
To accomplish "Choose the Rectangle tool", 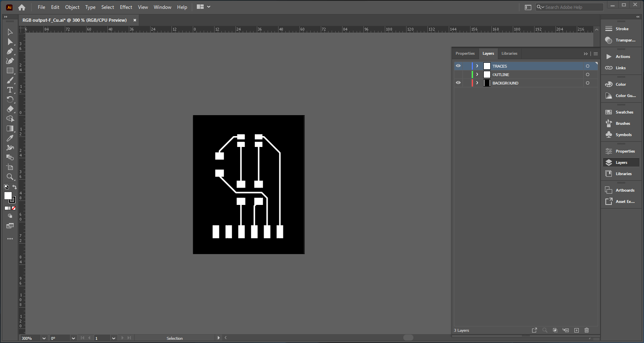I will 10,70.
